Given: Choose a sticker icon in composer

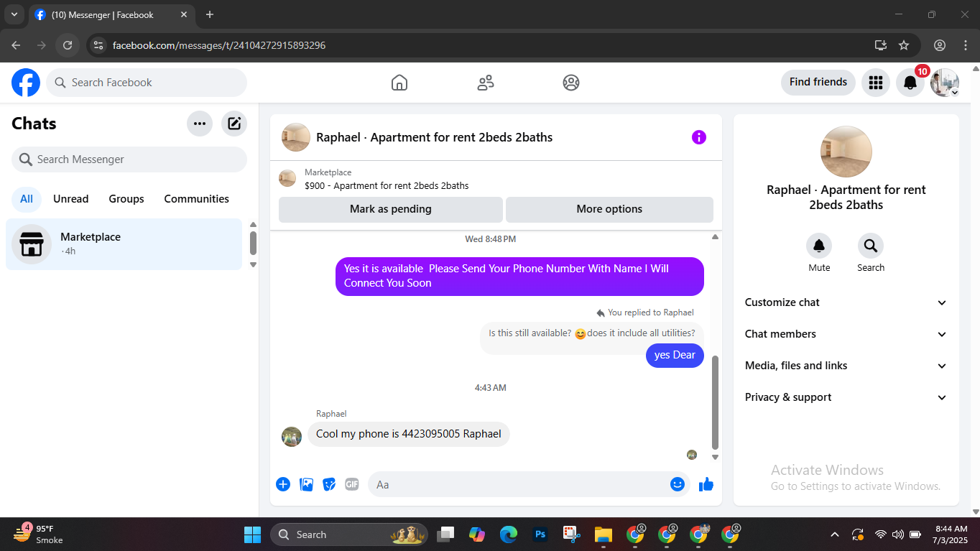Looking at the screenshot, I should (x=329, y=484).
